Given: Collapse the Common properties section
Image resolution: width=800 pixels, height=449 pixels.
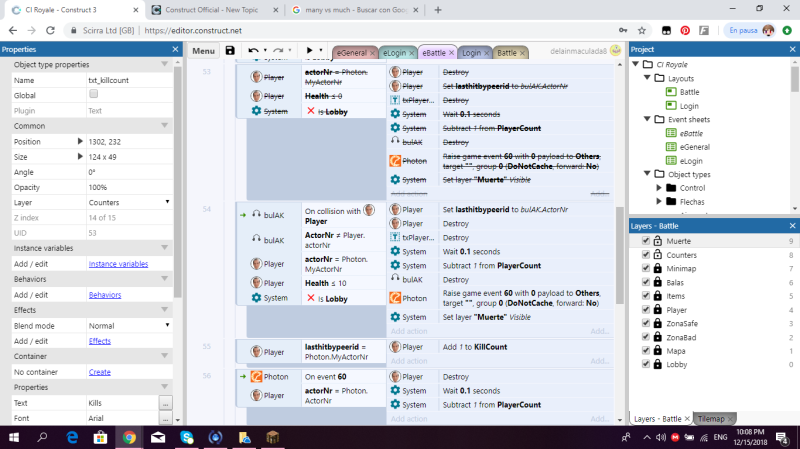Looking at the screenshot, I should [164, 126].
